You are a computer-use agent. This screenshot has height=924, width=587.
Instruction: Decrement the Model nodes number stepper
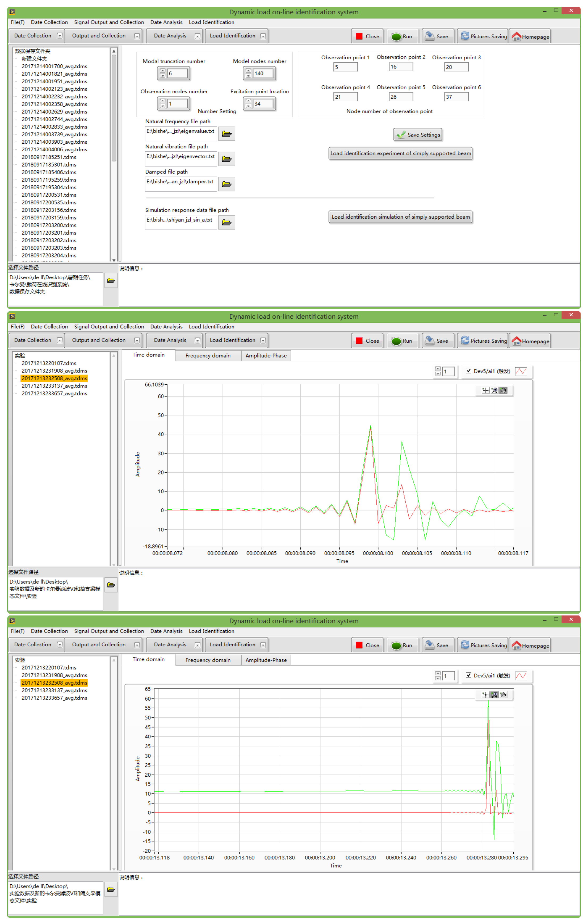coord(248,76)
